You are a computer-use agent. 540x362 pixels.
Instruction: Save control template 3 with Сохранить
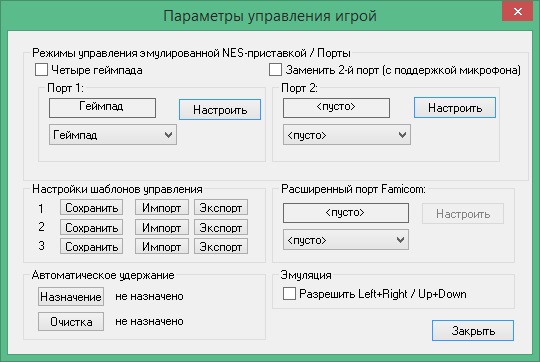click(x=92, y=246)
